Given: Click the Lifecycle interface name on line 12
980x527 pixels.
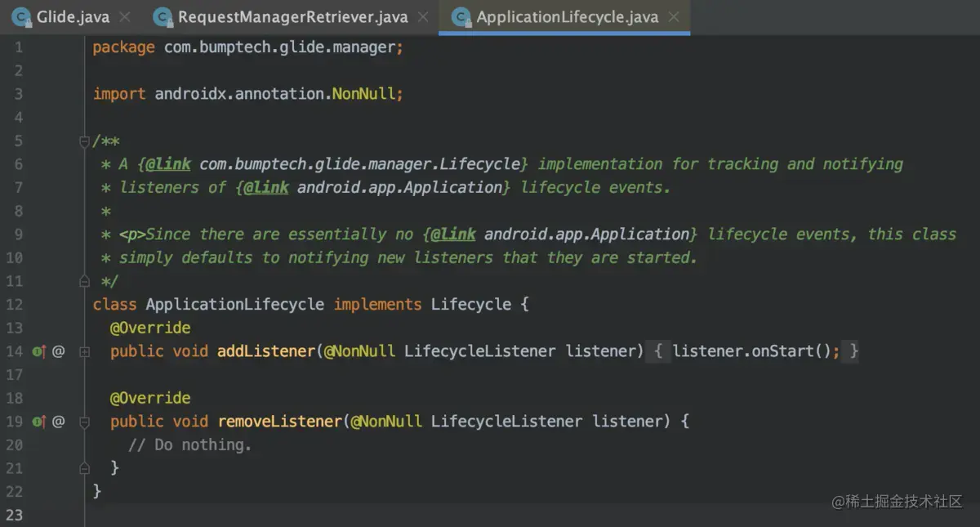Looking at the screenshot, I should [471, 305].
